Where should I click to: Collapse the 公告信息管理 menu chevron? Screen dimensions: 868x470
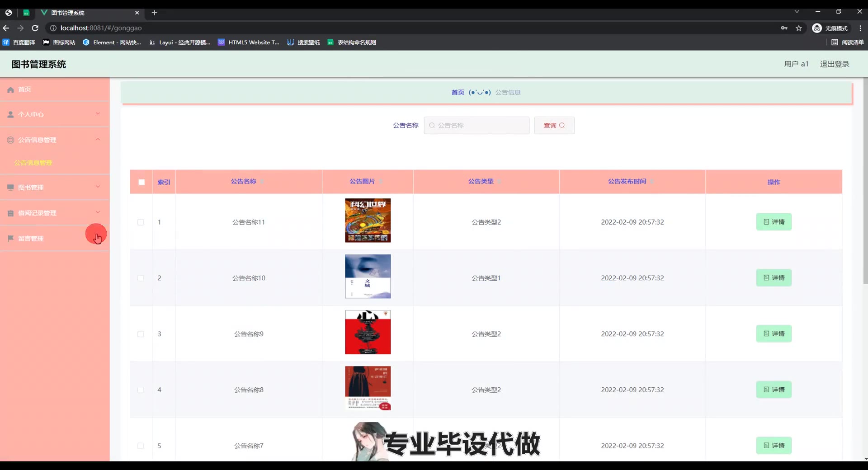pyautogui.click(x=98, y=139)
